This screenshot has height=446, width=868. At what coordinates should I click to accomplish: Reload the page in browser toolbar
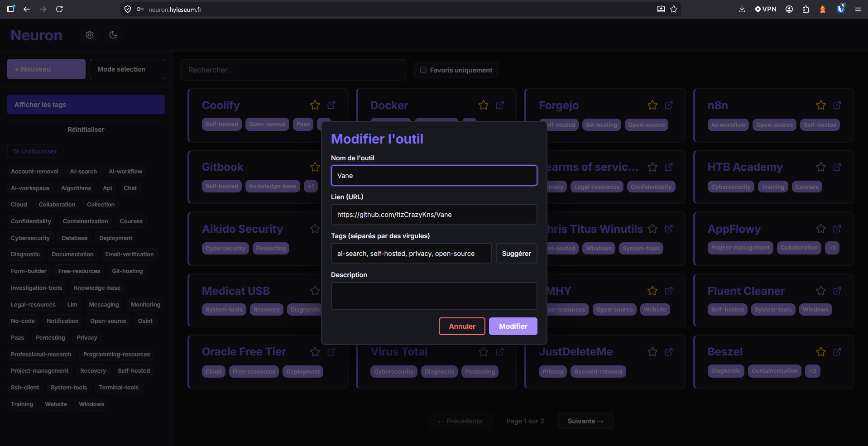tap(59, 9)
